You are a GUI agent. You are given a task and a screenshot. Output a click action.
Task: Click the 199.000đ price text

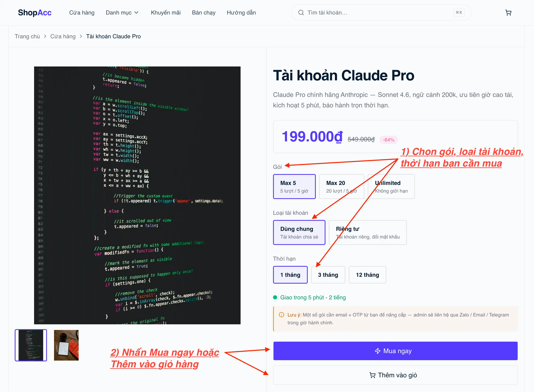coord(312,137)
